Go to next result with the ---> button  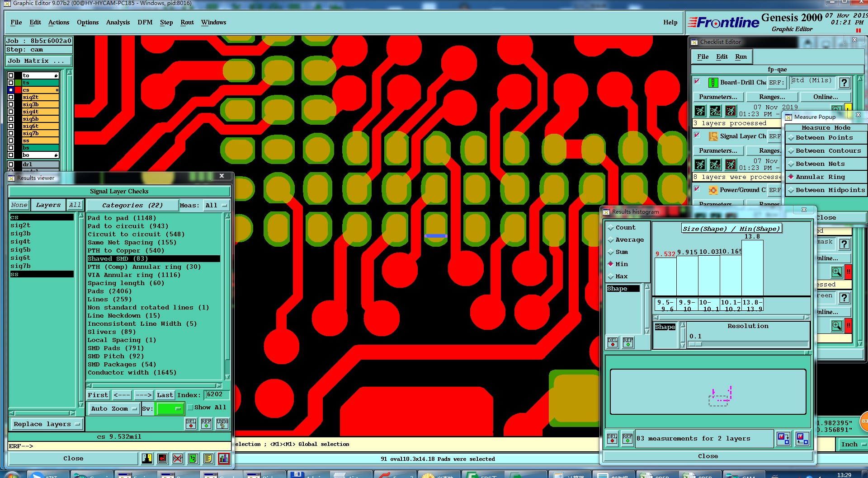144,395
